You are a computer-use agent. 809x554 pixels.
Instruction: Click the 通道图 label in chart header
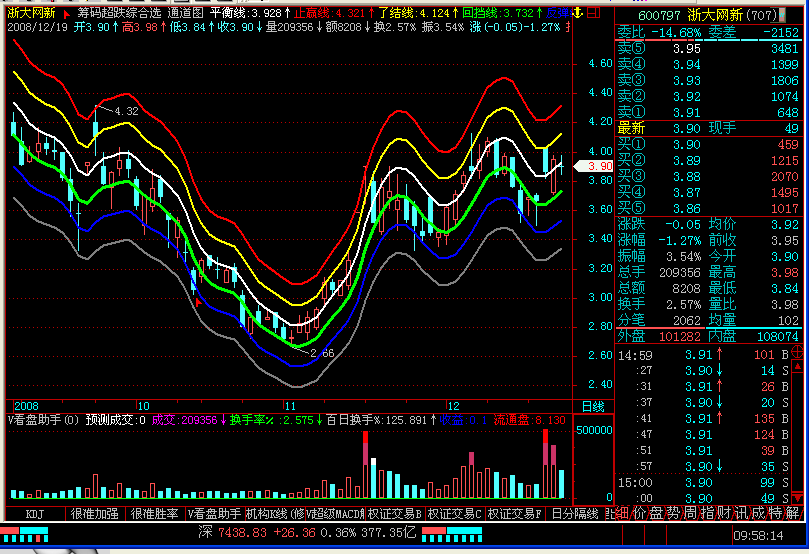(x=185, y=13)
